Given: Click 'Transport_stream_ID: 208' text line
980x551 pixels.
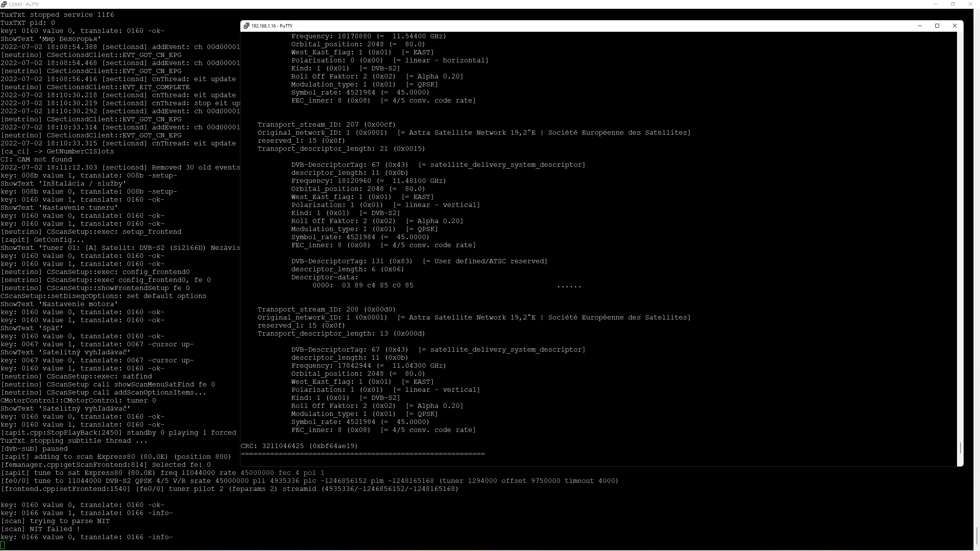Looking at the screenshot, I should (326, 309).
